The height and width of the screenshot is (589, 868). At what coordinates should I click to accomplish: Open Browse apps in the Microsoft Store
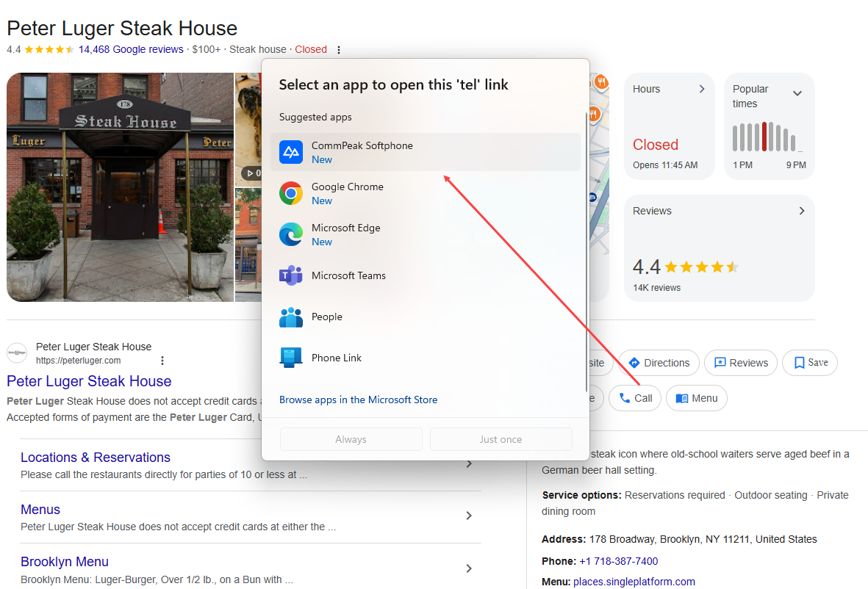pyautogui.click(x=358, y=400)
